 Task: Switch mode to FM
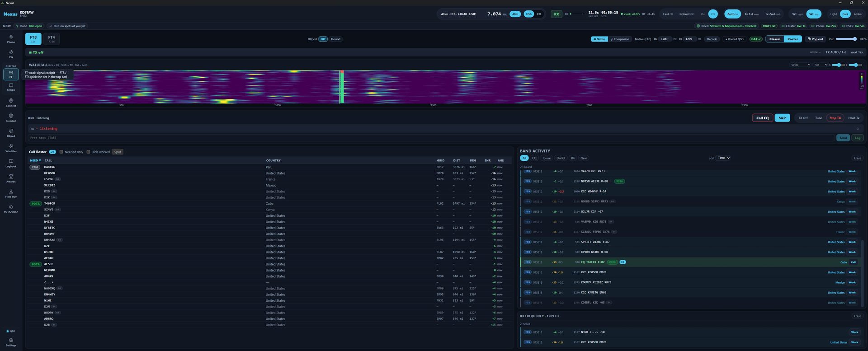tap(539, 14)
